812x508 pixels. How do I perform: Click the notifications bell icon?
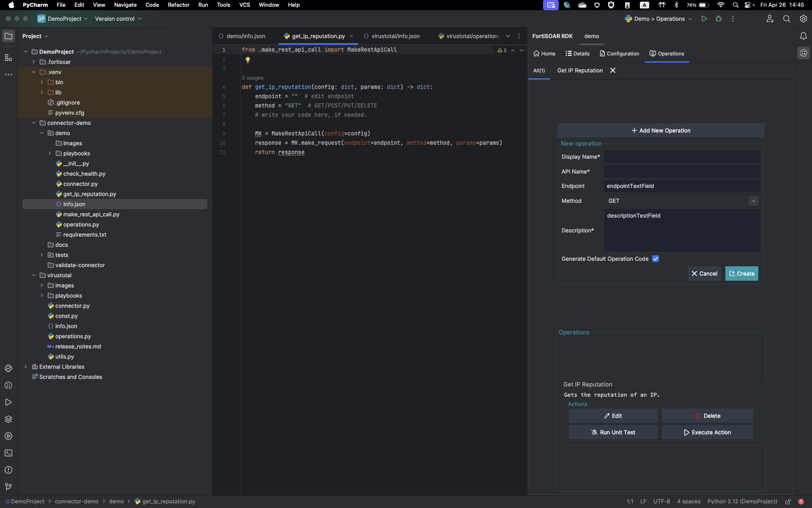(x=803, y=36)
